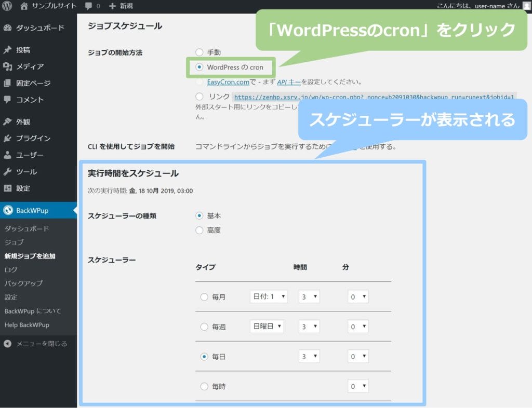Expand the 日曜日 weekday dropdown
This screenshot has width=532, height=408.
pyautogui.click(x=267, y=327)
